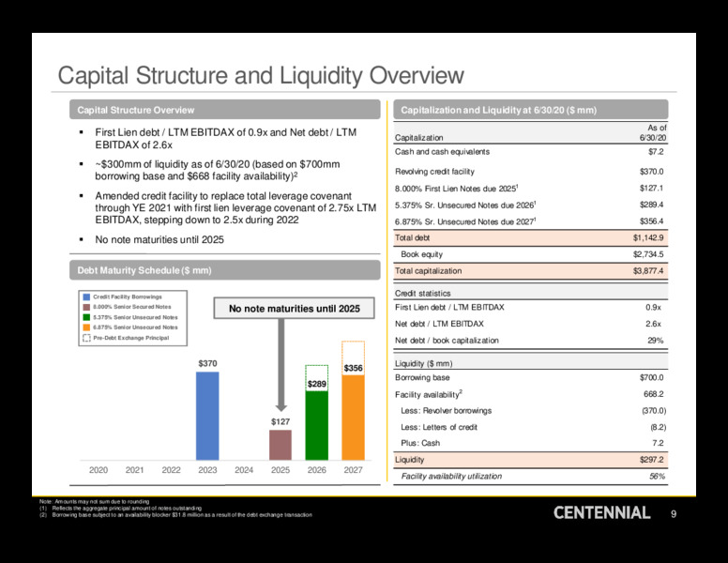Click the dashed Pre-Debt Exchange Principal legend box
The image size is (728, 563).
point(86,338)
